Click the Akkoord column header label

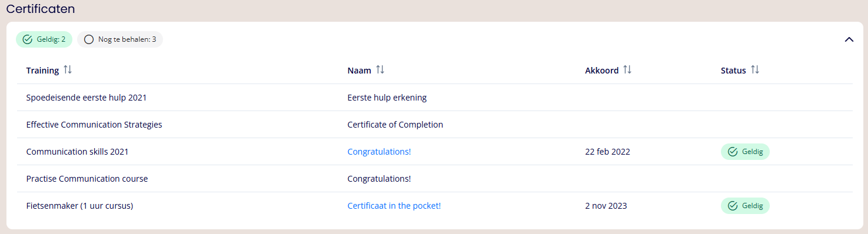[x=601, y=71]
